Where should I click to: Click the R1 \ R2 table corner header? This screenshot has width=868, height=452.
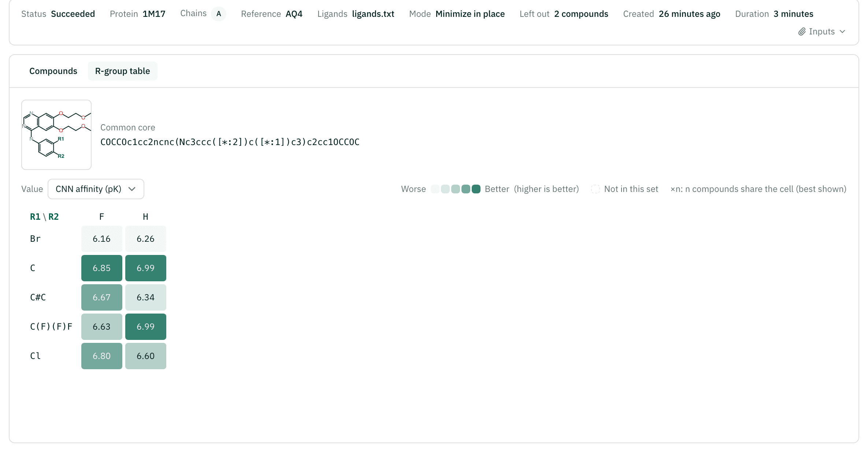44,217
